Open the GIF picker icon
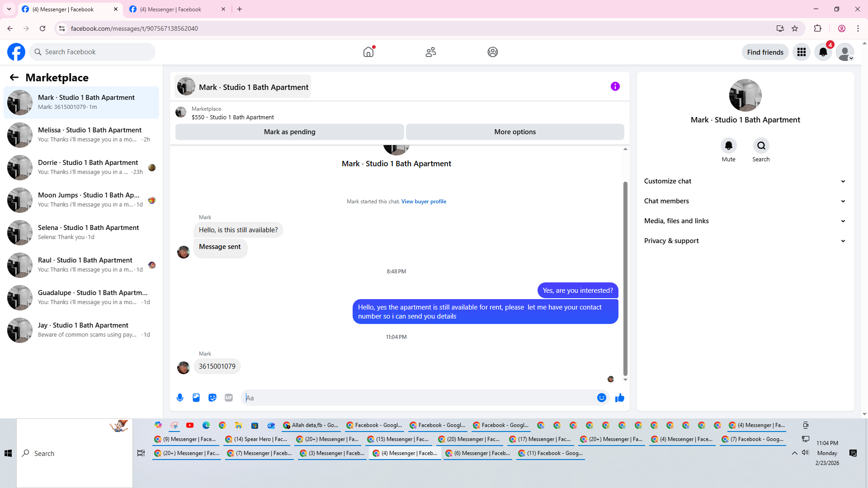 click(229, 398)
